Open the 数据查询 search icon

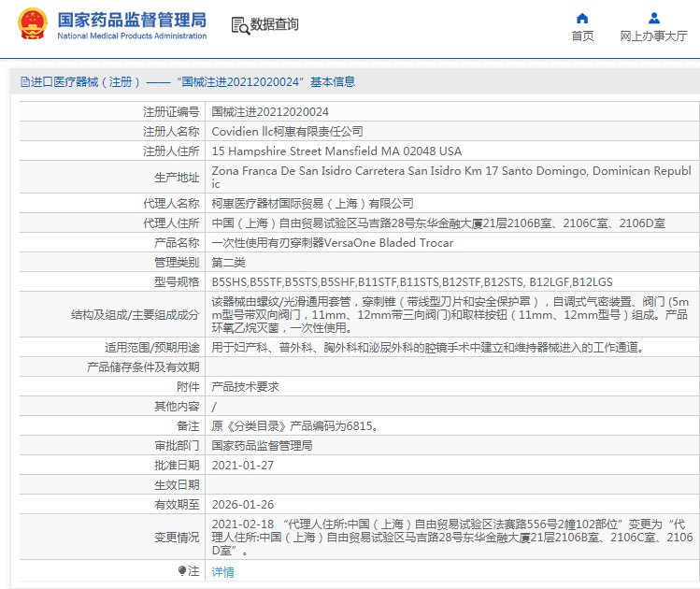[x=240, y=25]
